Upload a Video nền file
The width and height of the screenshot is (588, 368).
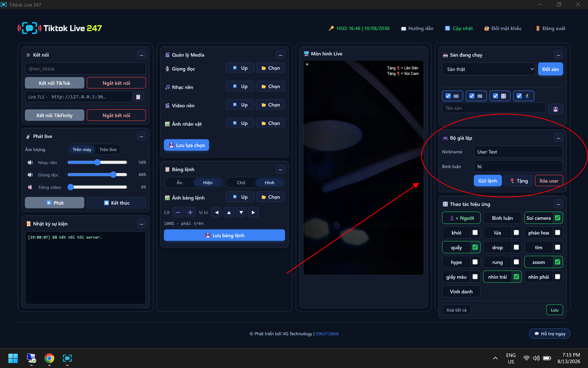pos(240,105)
